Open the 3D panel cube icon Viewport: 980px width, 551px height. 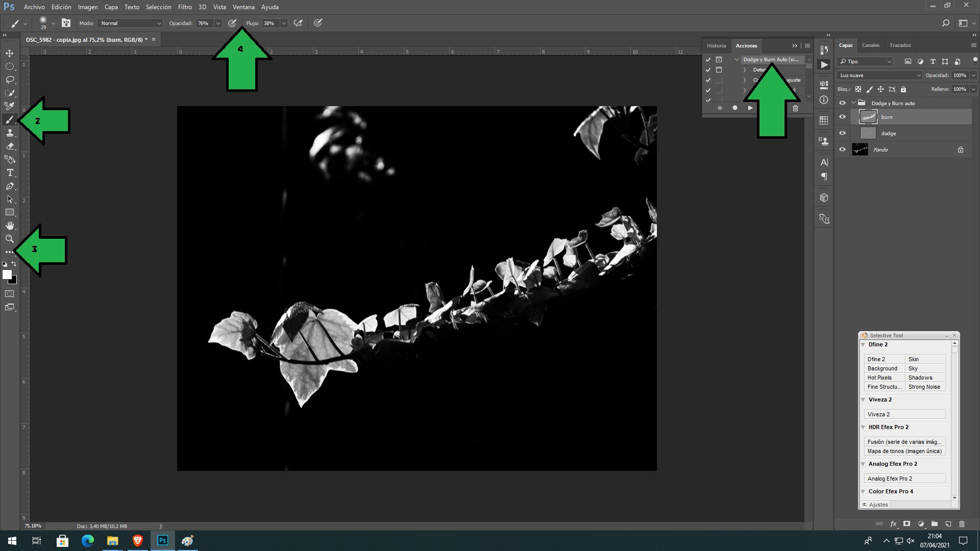click(x=824, y=198)
